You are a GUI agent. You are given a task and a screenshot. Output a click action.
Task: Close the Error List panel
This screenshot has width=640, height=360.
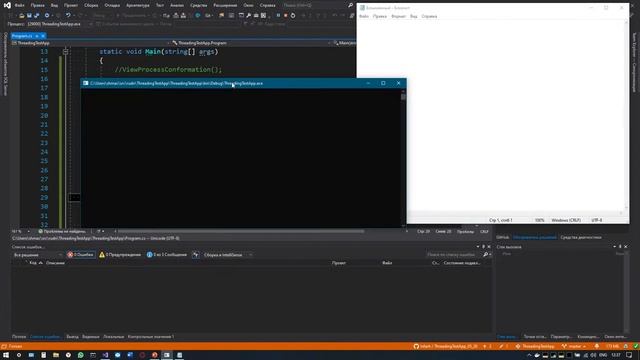pyautogui.click(x=489, y=247)
